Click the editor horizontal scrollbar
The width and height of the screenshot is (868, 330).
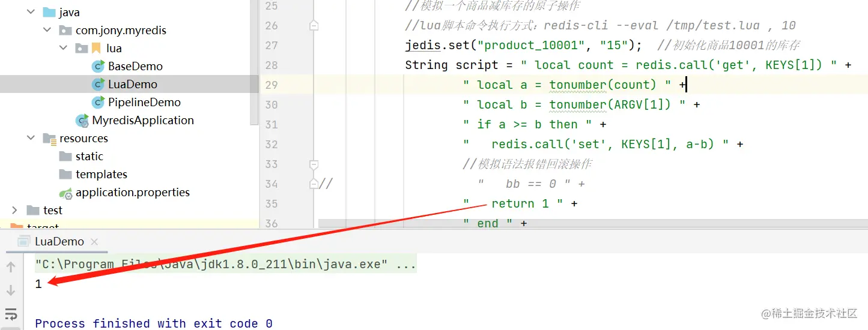coord(593,223)
